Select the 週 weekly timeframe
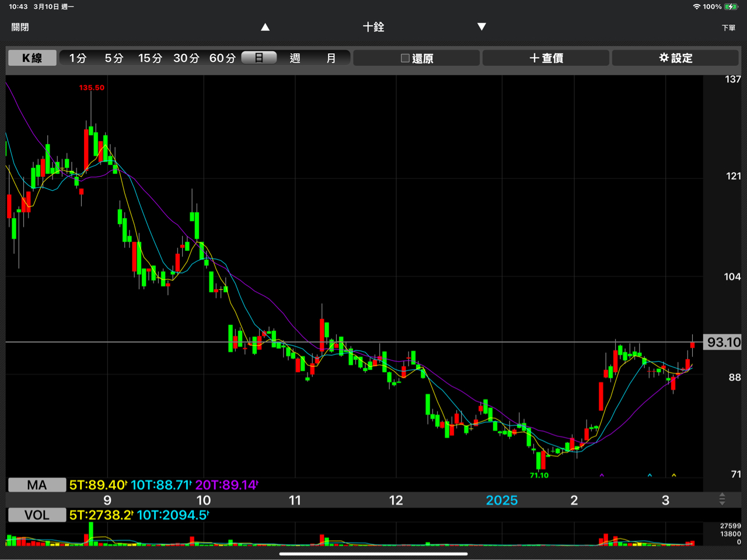The height and width of the screenshot is (560, 747). [x=295, y=58]
